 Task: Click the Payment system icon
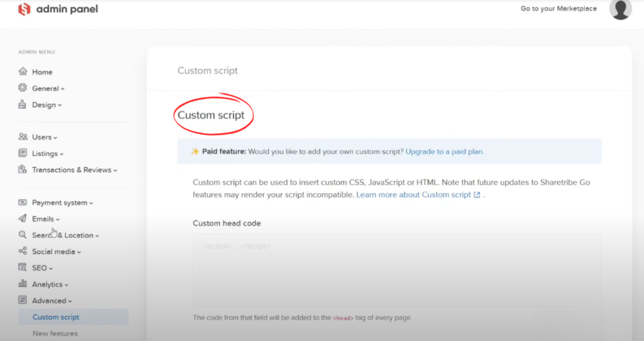(x=23, y=202)
